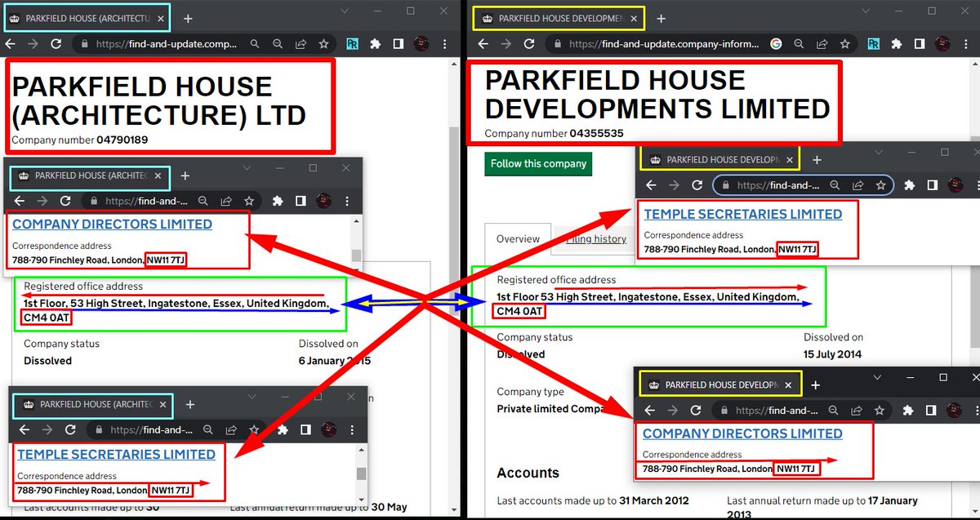The width and height of the screenshot is (980, 520).
Task: Click search icon in Architecture Ltd main address bar
Action: 256,44
